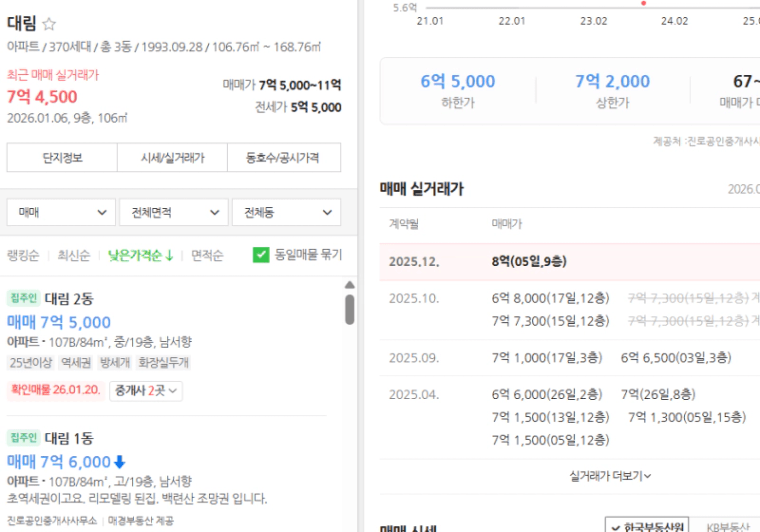This screenshot has height=532, width=760.
Task: Click the scroll-up arrow of the listing scrollbar
Action: [350, 286]
